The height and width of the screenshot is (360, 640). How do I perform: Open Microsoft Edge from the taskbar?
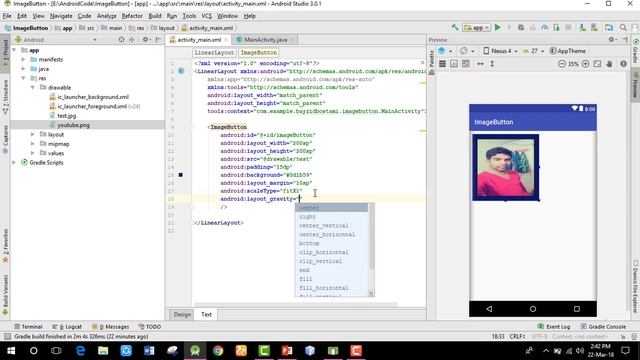tap(80, 351)
